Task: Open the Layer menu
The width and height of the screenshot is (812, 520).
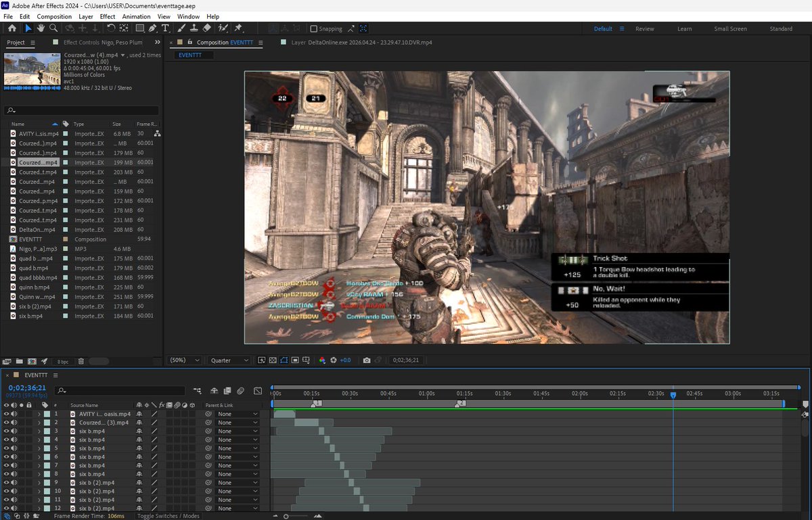Action: [x=86, y=16]
